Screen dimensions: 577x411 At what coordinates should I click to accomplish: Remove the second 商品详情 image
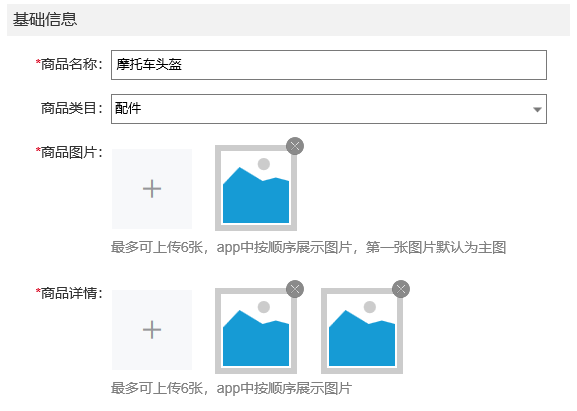pos(401,289)
